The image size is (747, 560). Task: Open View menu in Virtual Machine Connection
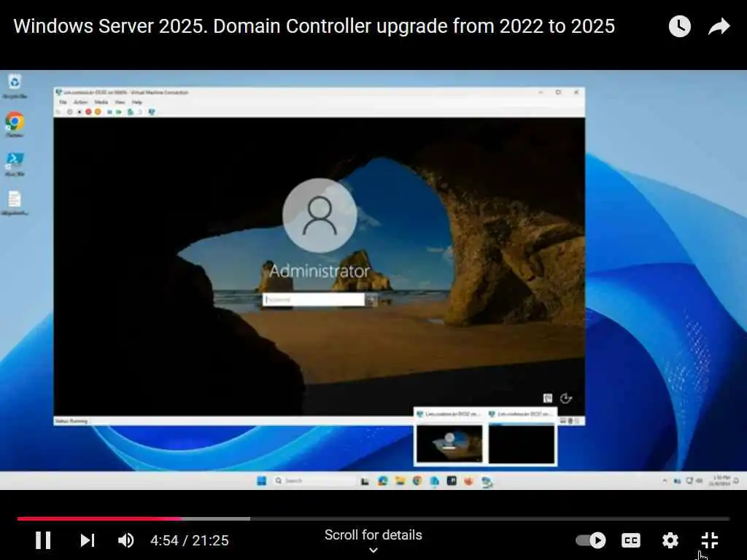coord(120,102)
